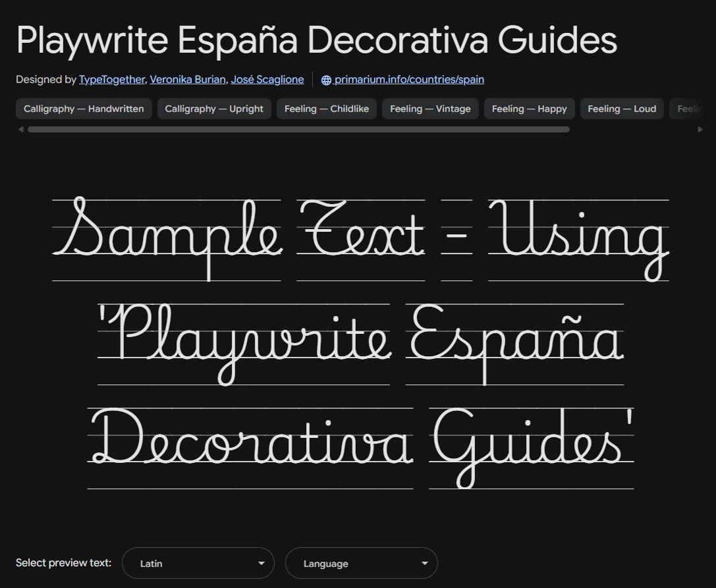716x588 pixels.
Task: Select the Calligraphy — Upright tag
Action: pyautogui.click(x=214, y=109)
